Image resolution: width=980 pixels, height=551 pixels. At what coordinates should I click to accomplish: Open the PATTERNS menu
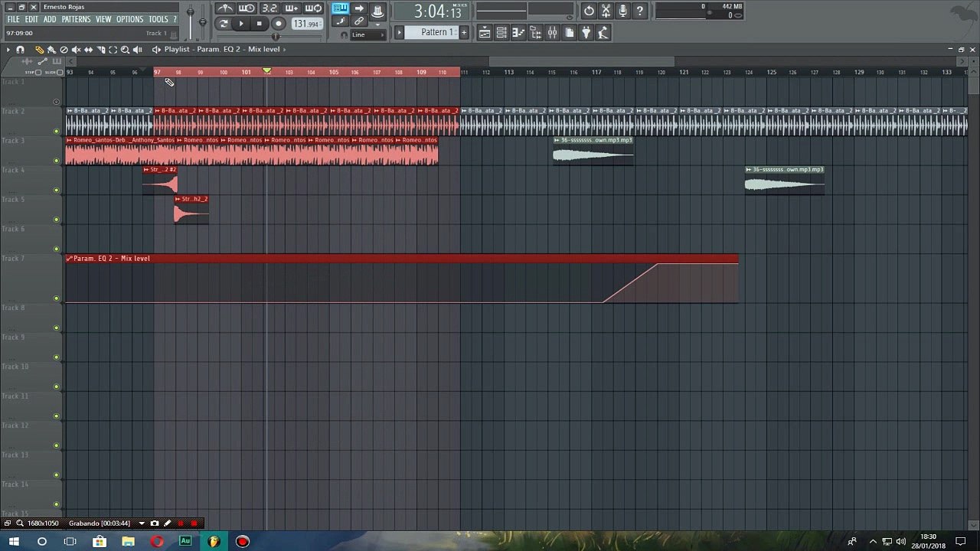pos(76,19)
